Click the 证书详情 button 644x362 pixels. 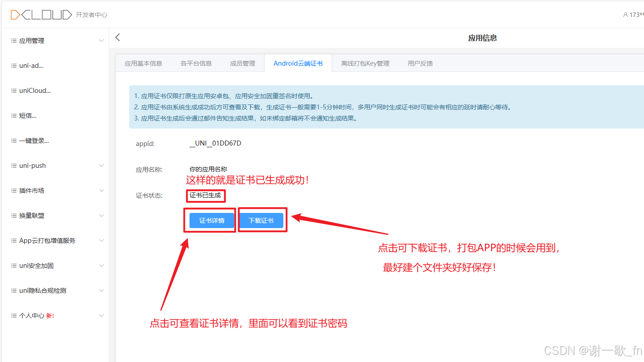coord(212,221)
